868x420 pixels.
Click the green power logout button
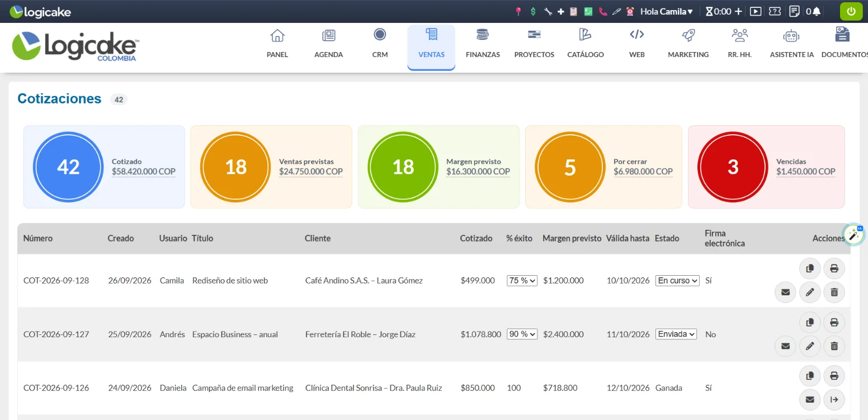(851, 11)
